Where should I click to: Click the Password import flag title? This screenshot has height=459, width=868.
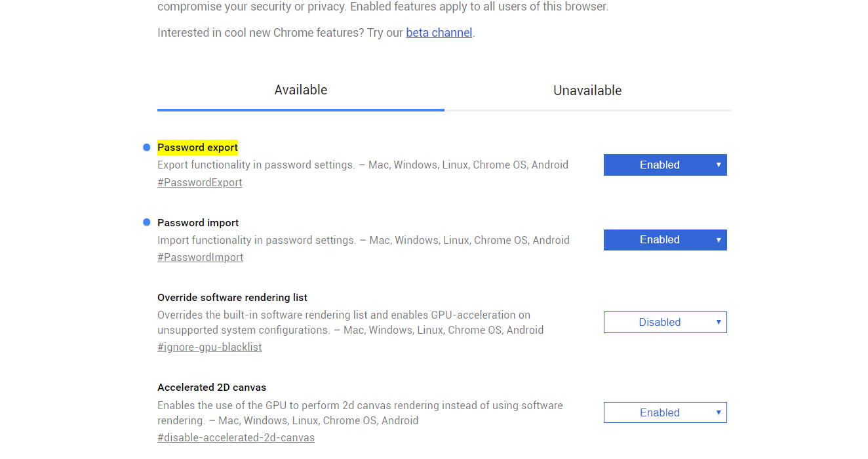(x=198, y=223)
